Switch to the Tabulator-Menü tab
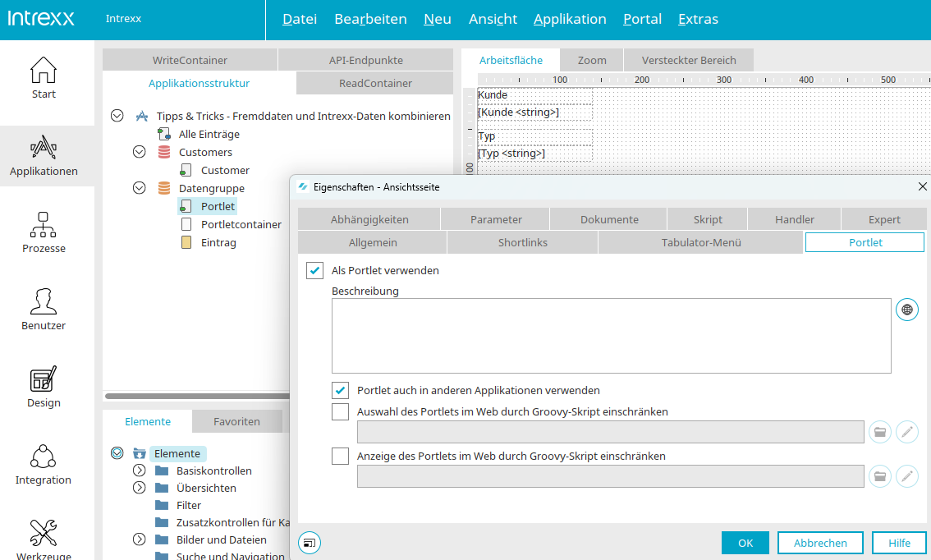Image resolution: width=931 pixels, height=560 pixels. (701, 242)
